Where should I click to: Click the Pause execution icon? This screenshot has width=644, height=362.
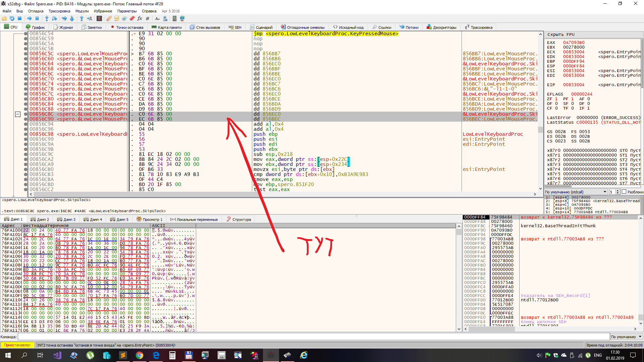37,18
